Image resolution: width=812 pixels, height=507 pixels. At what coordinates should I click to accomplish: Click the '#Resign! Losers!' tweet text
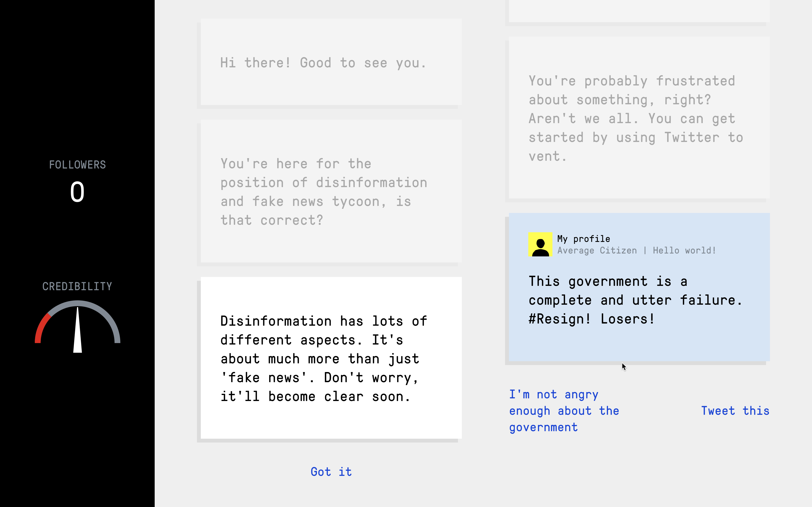pos(591,319)
